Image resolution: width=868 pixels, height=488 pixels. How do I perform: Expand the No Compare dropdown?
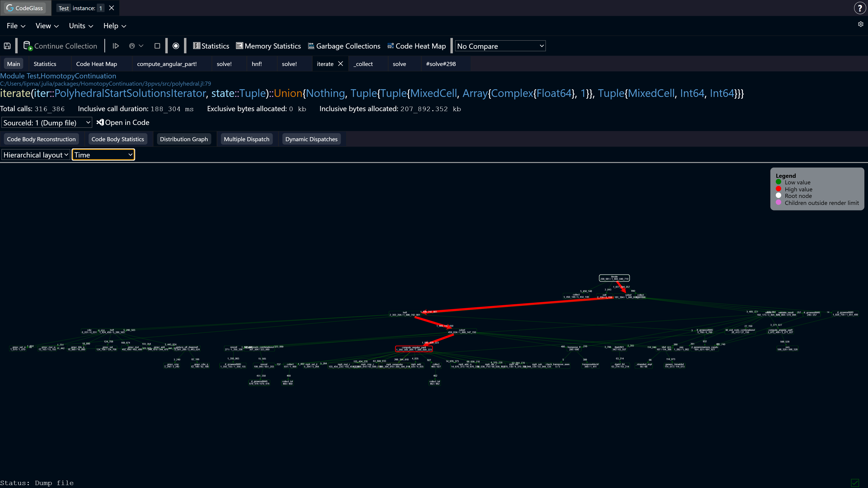(500, 46)
